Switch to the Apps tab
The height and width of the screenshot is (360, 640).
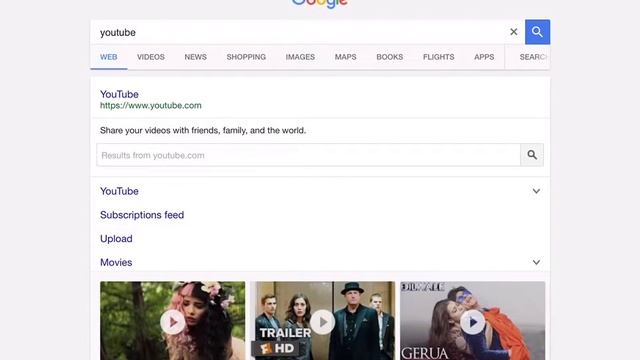(484, 57)
